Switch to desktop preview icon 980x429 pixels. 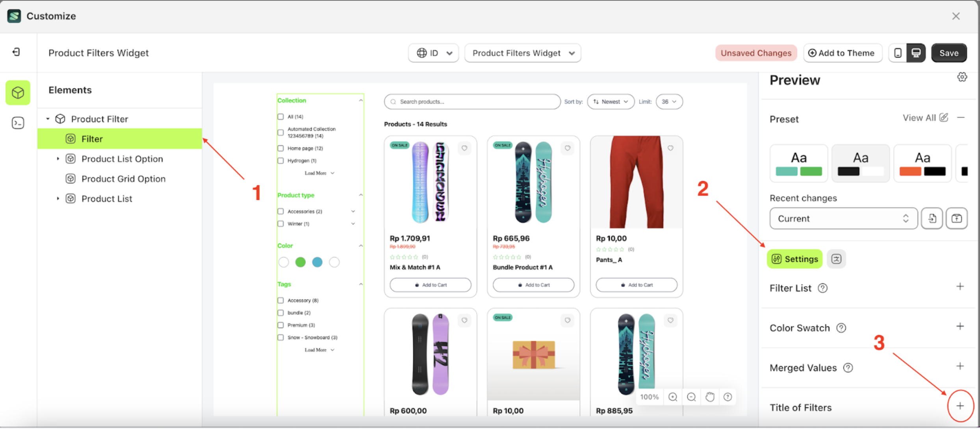916,53
